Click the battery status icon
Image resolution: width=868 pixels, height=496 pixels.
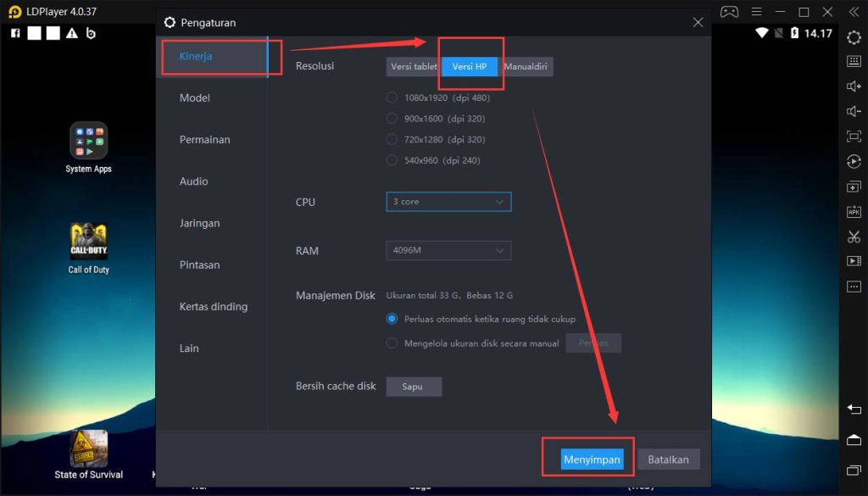click(794, 33)
